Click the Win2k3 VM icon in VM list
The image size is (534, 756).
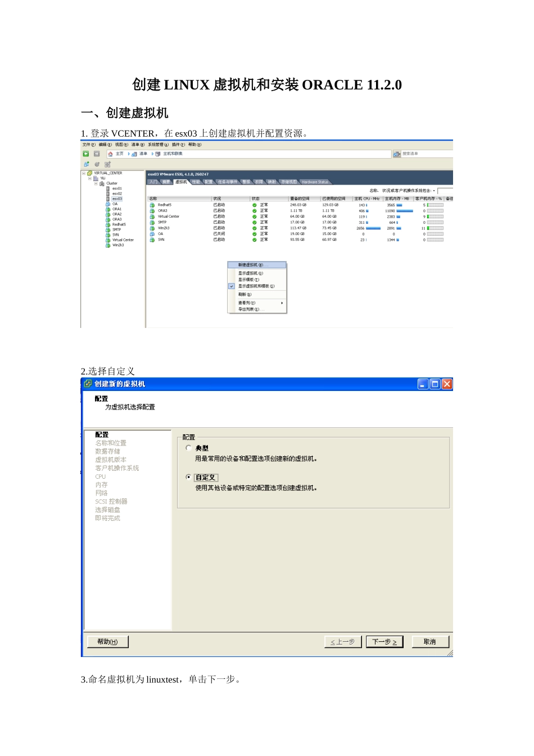pos(152,228)
